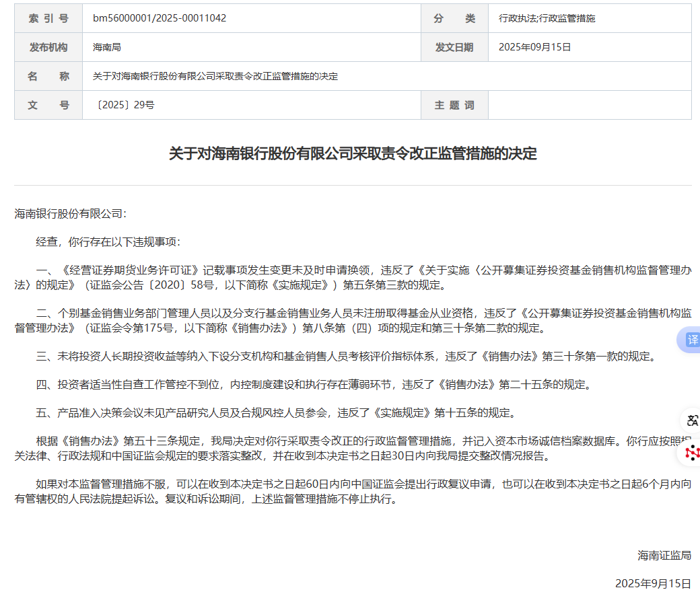Click the bold centered decision heading
Image resolution: width=700 pixels, height=594 pixels.
(353, 153)
